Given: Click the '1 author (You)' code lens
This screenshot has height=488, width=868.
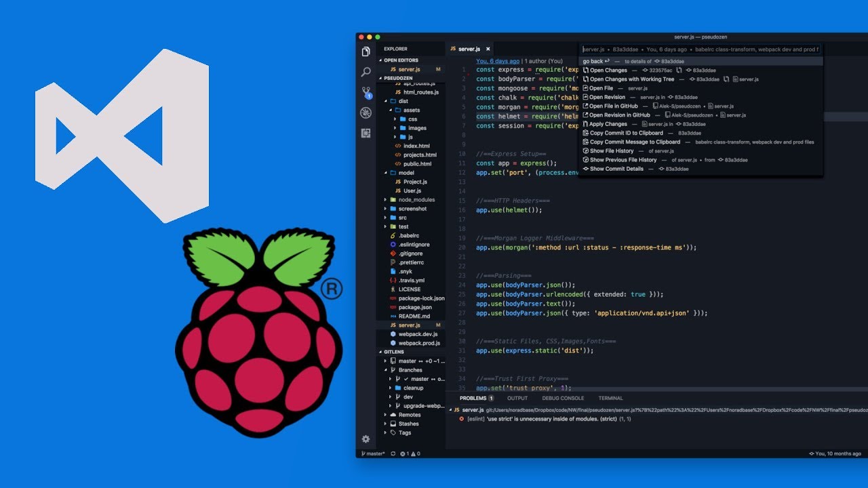Looking at the screenshot, I should click(x=544, y=61).
